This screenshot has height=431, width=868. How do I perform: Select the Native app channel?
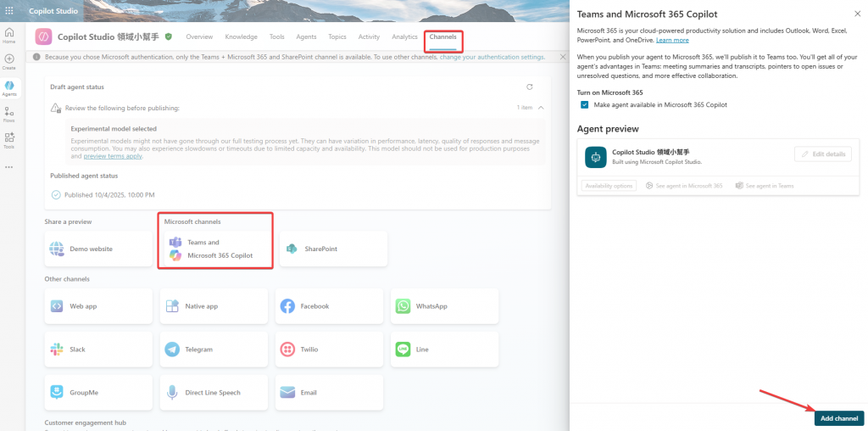(x=214, y=305)
